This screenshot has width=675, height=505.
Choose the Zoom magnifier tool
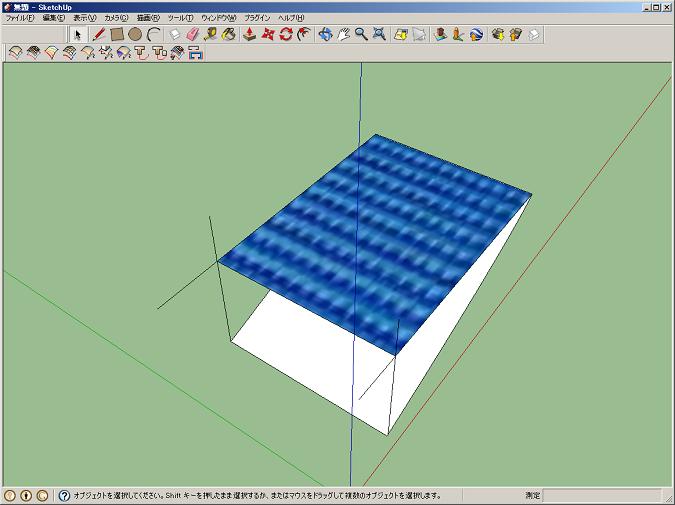click(361, 34)
